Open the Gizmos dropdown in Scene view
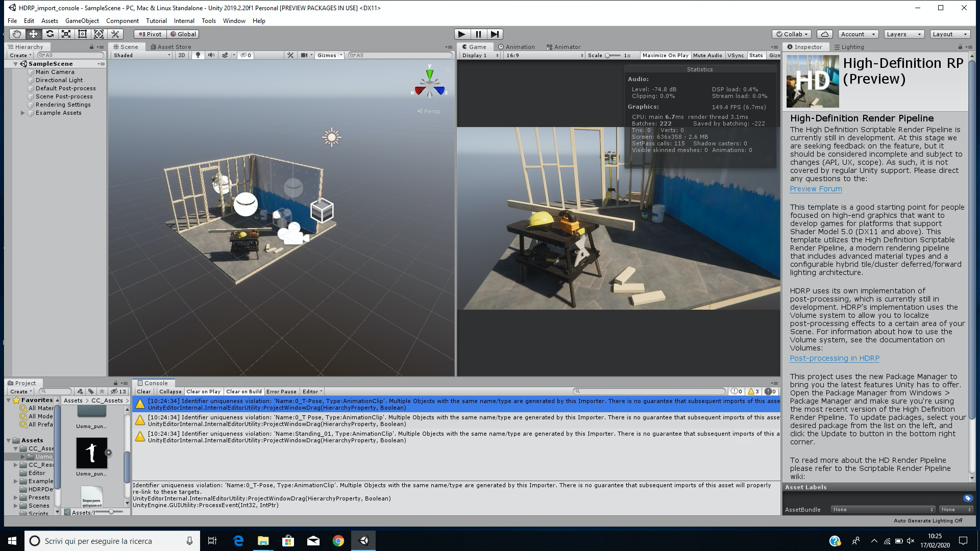Screen dimensions: 980x551 point(329,55)
